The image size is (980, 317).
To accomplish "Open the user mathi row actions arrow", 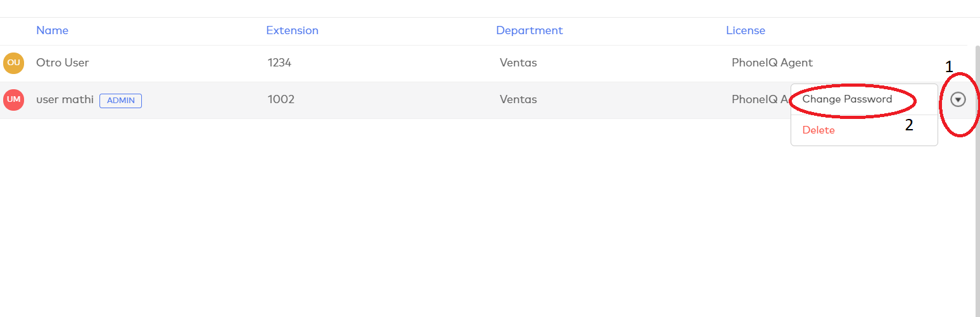I will click(958, 99).
